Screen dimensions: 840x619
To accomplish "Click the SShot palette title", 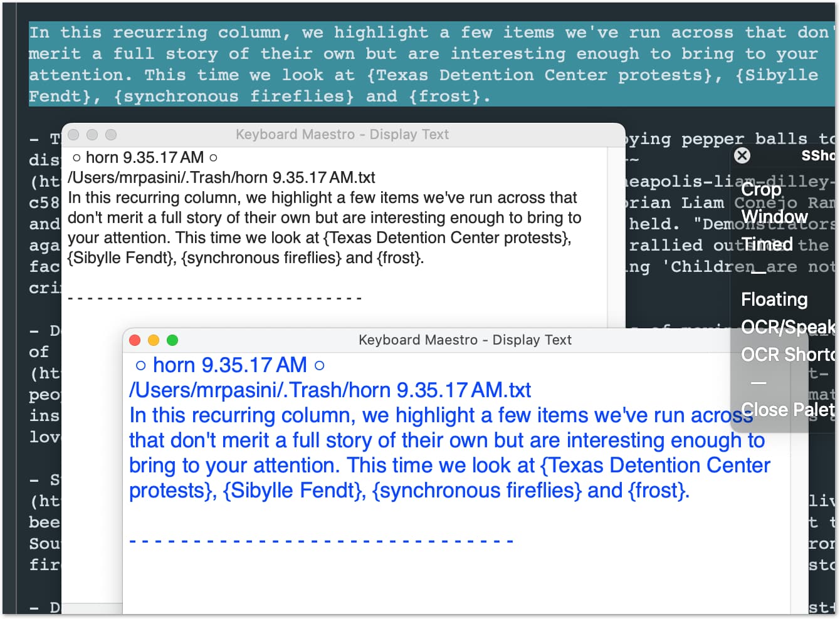I will (817, 155).
